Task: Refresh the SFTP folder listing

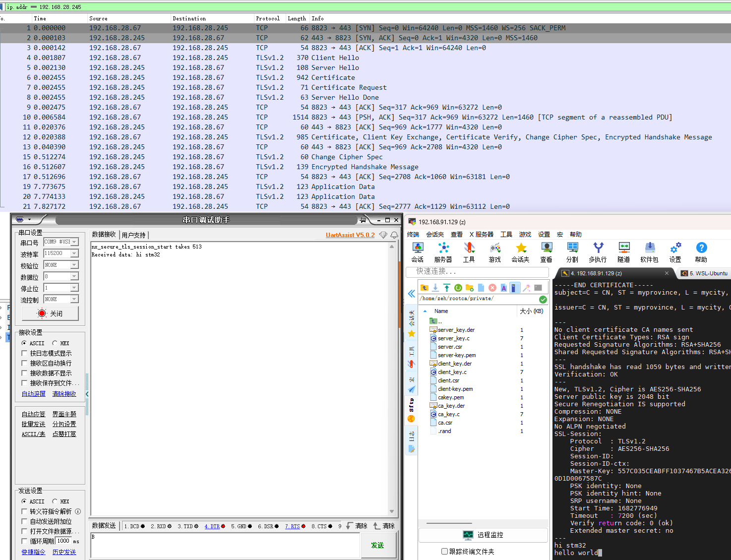Action: (x=458, y=288)
